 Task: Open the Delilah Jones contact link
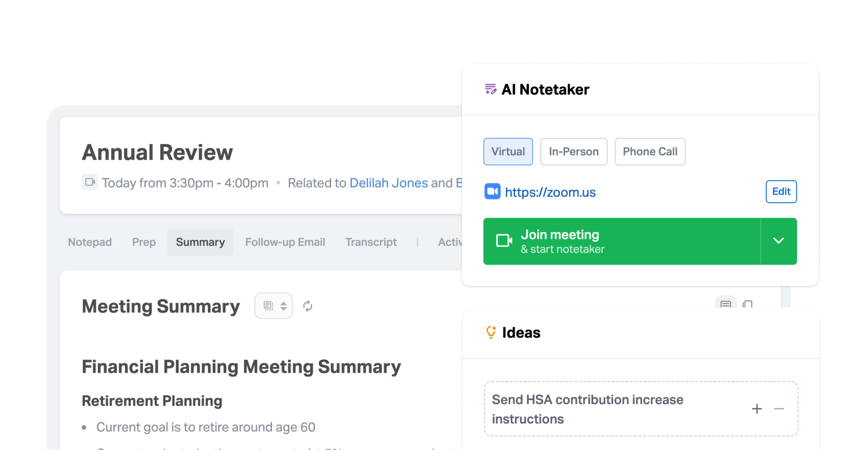(x=389, y=183)
